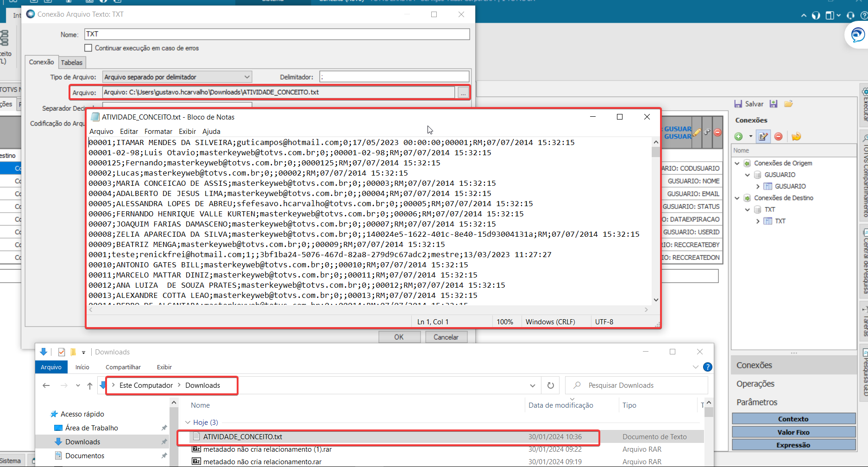Screen dimensions: 868x467
Task: Click the Expressão button
Action: 793,445
